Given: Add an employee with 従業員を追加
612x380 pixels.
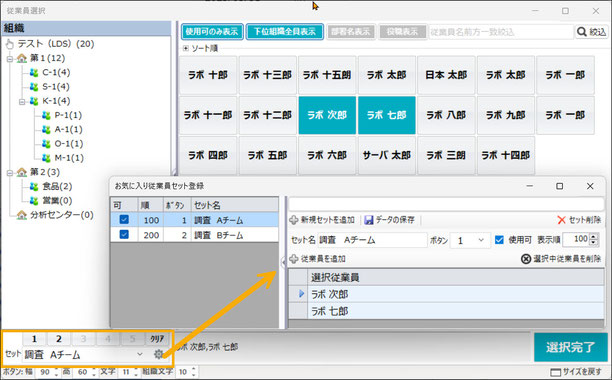Looking at the screenshot, I should 318,259.
